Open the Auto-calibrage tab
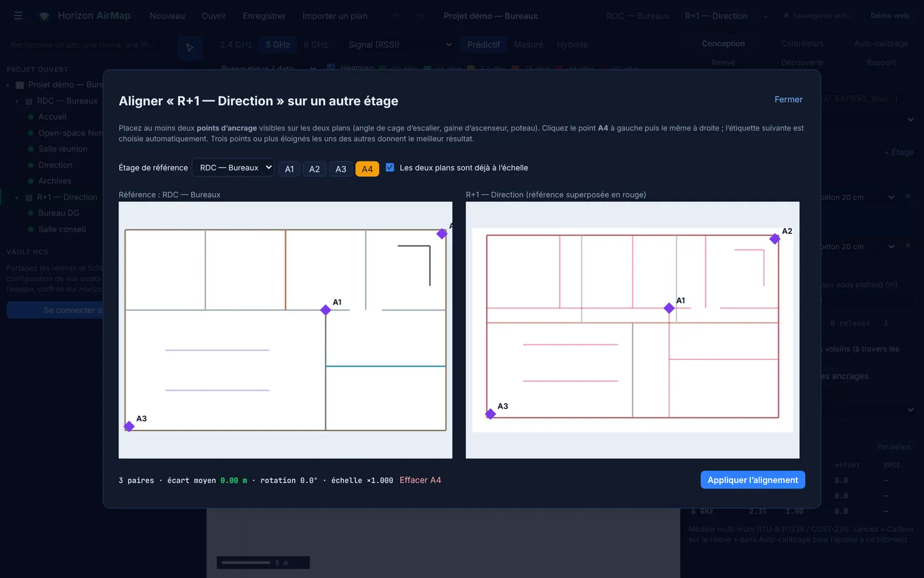The height and width of the screenshot is (578, 924). 881,44
